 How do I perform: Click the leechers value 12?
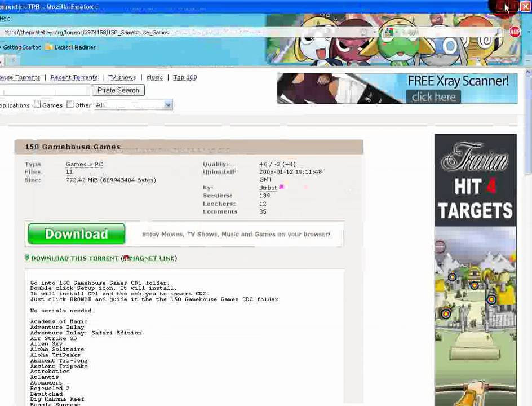coord(263,204)
